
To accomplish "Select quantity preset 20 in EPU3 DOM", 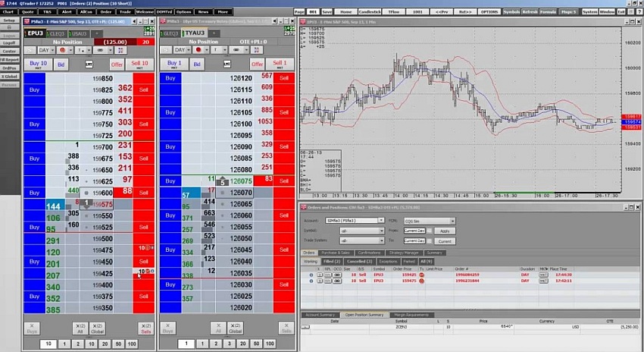I will tap(105, 344).
